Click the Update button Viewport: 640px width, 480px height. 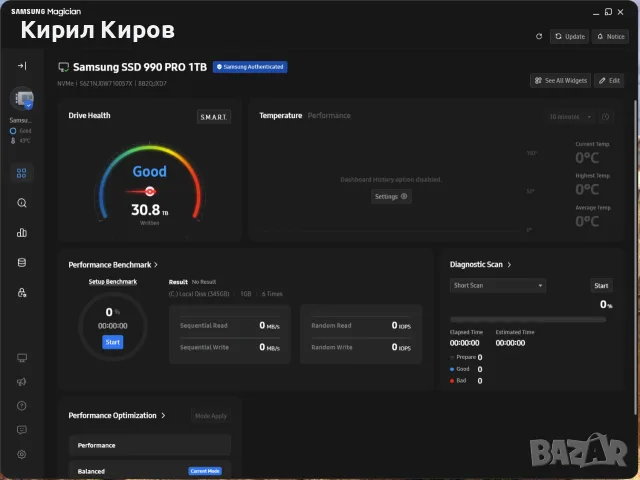570,36
